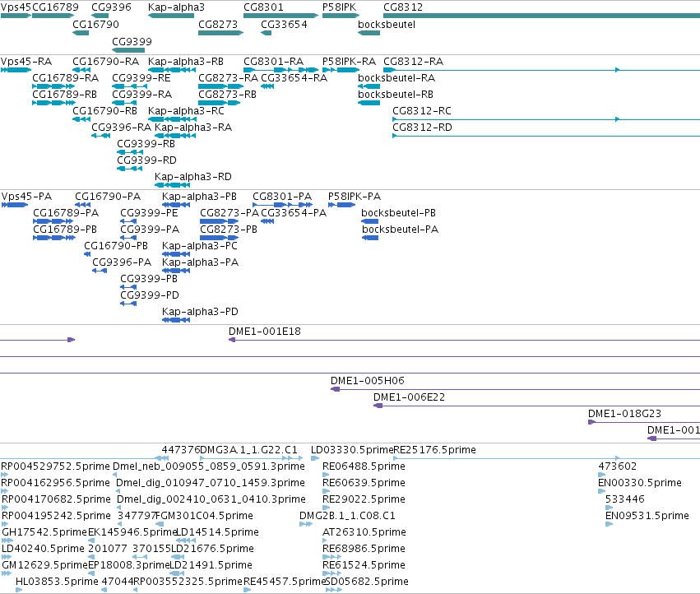Select the CG9396-PA protein label
The height and width of the screenshot is (594, 700).
pyautogui.click(x=122, y=262)
